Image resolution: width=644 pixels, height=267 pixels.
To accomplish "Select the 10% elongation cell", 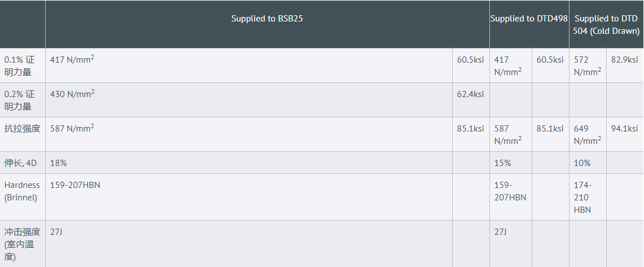I will [x=582, y=163].
